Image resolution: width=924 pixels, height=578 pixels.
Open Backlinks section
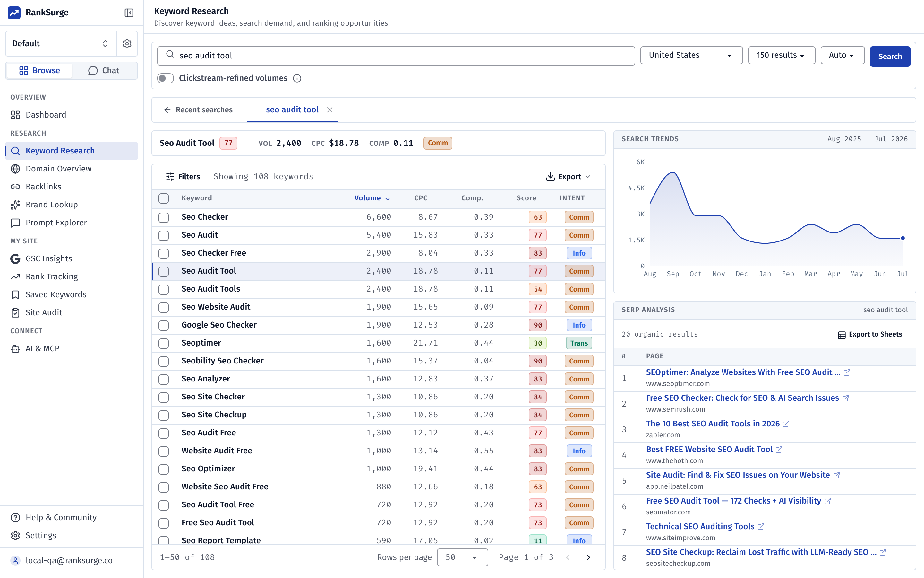click(x=72, y=187)
